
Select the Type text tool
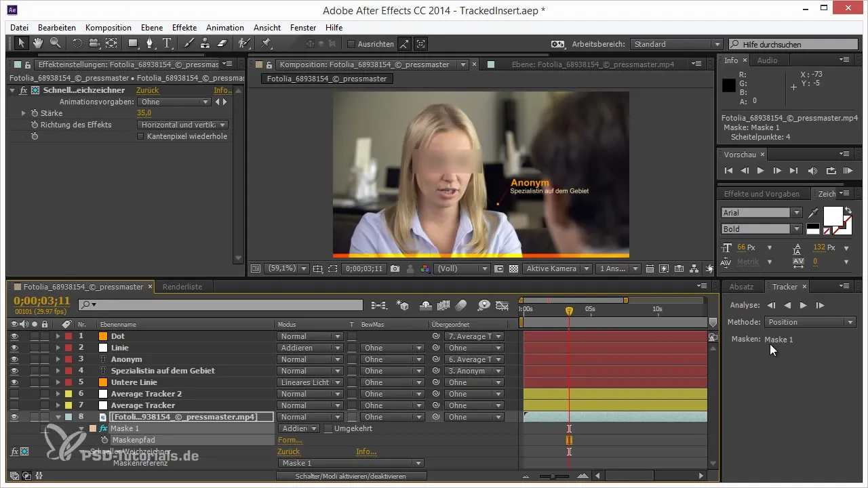pyautogui.click(x=167, y=43)
